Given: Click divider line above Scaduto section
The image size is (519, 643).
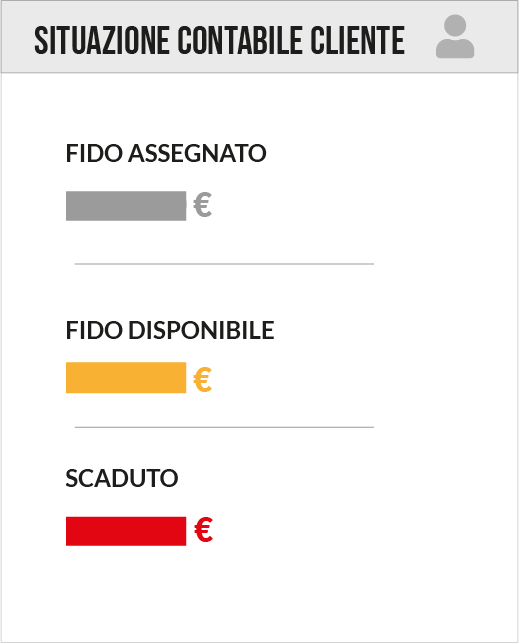Looking at the screenshot, I should pyautogui.click(x=224, y=427).
